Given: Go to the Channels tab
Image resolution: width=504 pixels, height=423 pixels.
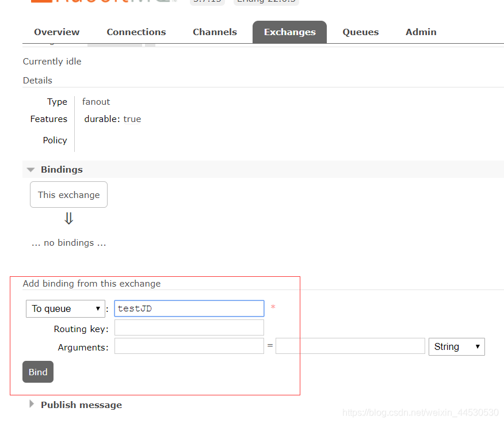Looking at the screenshot, I should (x=215, y=32).
